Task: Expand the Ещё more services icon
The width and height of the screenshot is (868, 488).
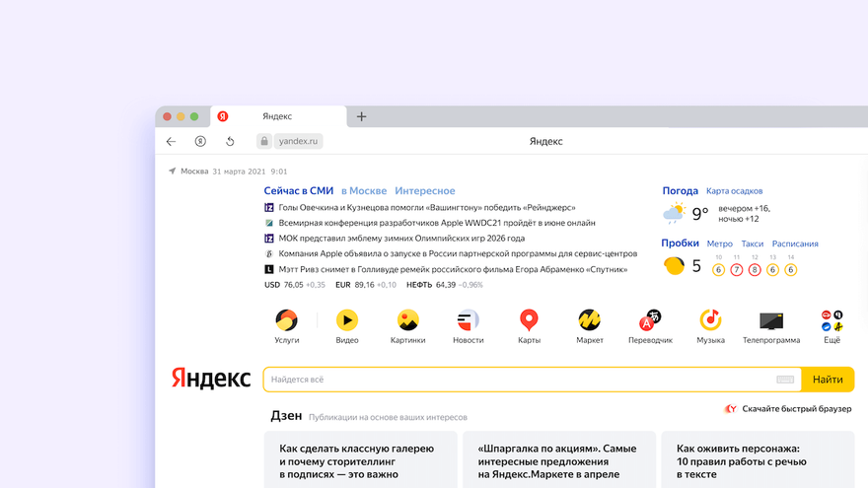Action: point(832,320)
